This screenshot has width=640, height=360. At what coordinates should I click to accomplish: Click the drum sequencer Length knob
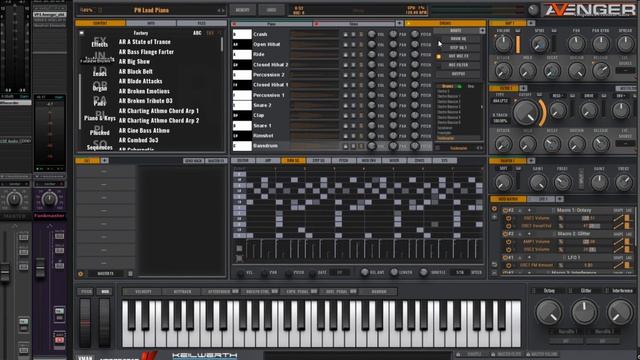click(394, 272)
